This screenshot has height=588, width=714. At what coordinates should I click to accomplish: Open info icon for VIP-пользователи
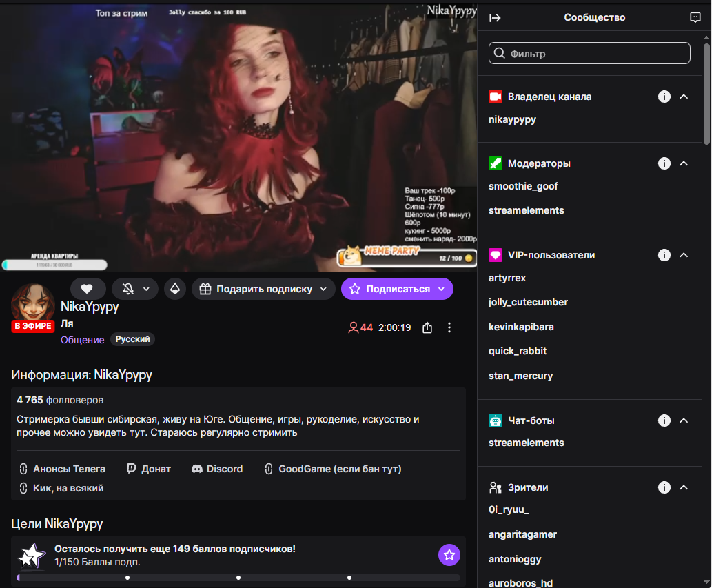point(664,255)
